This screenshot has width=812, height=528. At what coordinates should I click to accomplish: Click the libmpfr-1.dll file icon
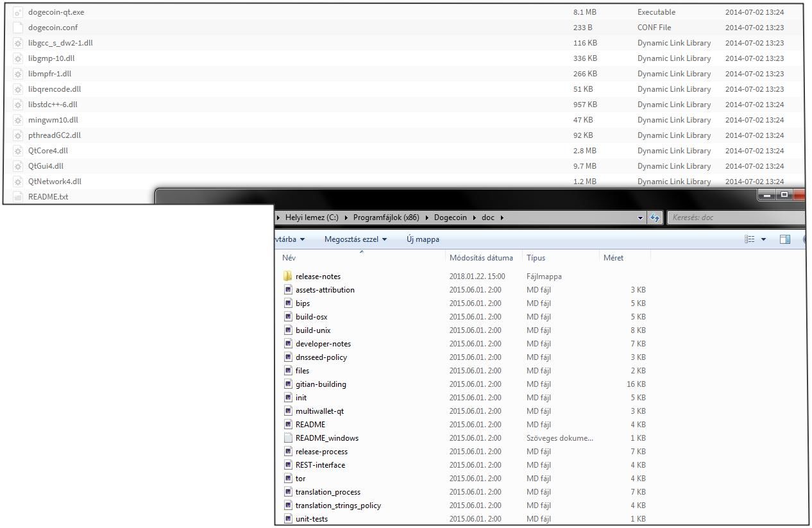click(x=18, y=74)
